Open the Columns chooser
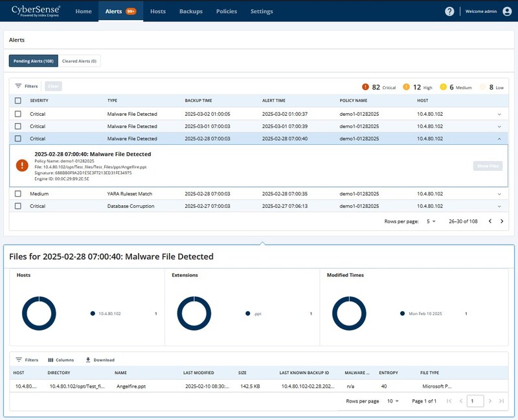The height and width of the screenshot is (420, 518). 61,360
